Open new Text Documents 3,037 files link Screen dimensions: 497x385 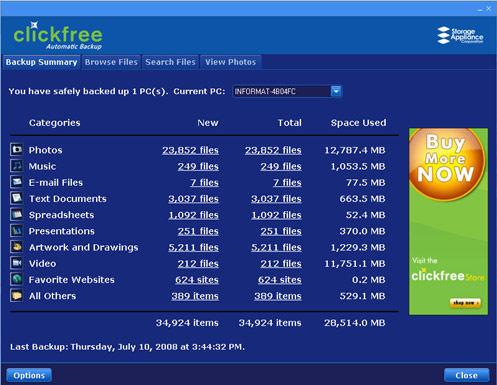[x=193, y=199]
